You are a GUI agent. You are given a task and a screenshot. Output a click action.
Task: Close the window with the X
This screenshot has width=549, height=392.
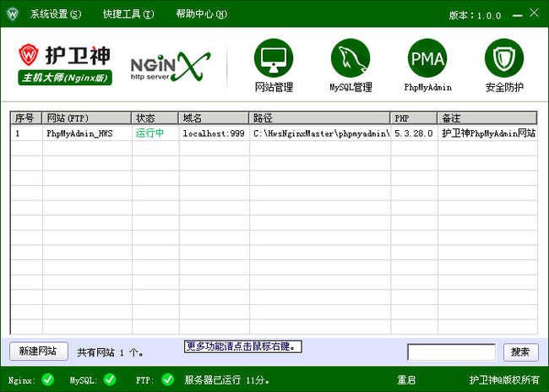coord(534,14)
